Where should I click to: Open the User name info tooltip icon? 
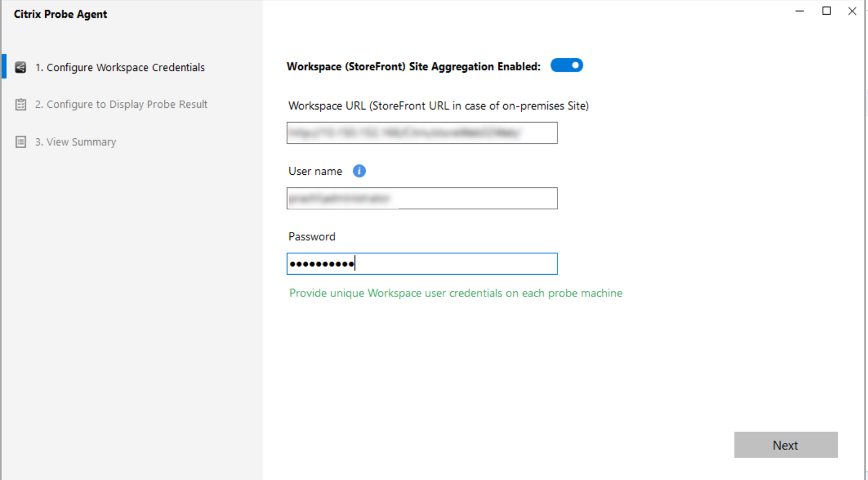point(359,171)
